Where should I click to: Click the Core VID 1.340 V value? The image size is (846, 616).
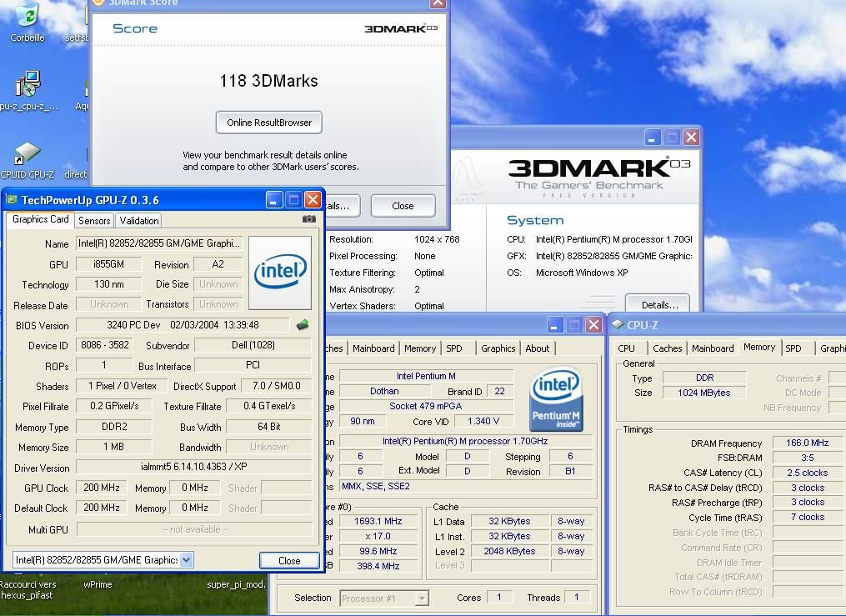(483, 421)
